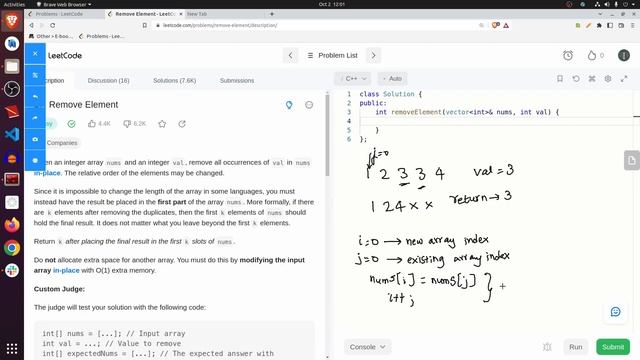This screenshot has width=640, height=360.
Task: Bookmark the code with the editor bookmark icon
Action: coord(560,78)
